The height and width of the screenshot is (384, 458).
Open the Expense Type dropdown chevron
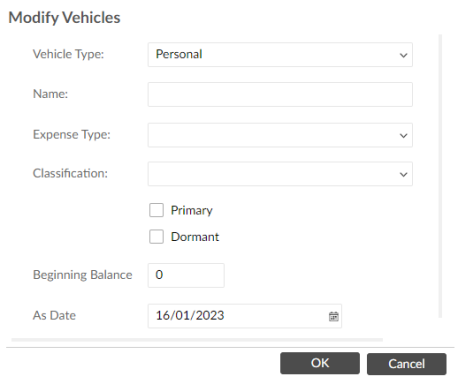[x=403, y=136]
